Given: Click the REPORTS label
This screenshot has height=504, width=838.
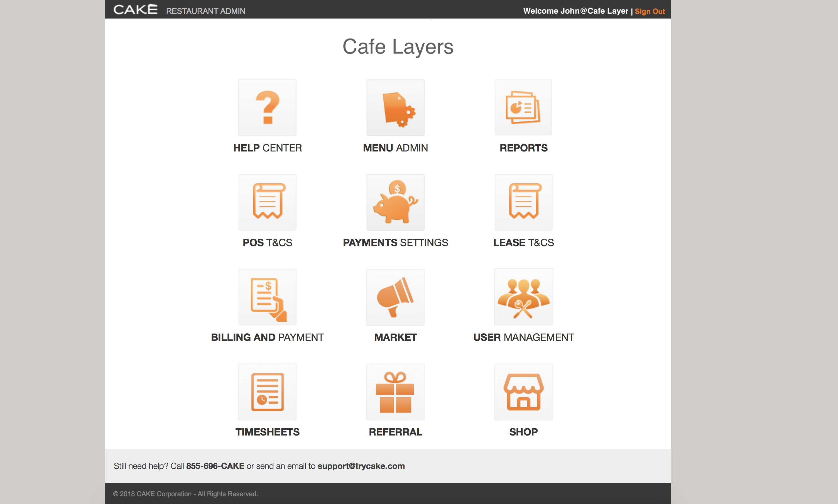Looking at the screenshot, I should click(x=523, y=148).
